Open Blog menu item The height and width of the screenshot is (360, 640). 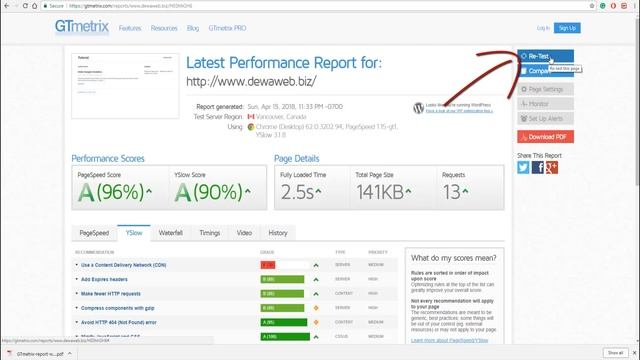(x=193, y=28)
